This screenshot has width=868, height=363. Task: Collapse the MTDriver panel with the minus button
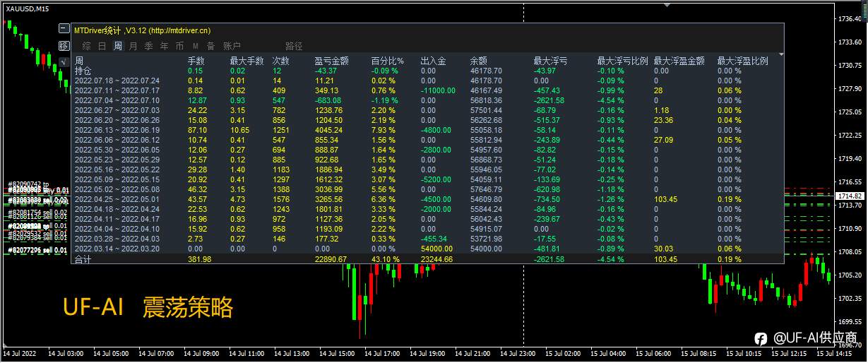(64, 30)
